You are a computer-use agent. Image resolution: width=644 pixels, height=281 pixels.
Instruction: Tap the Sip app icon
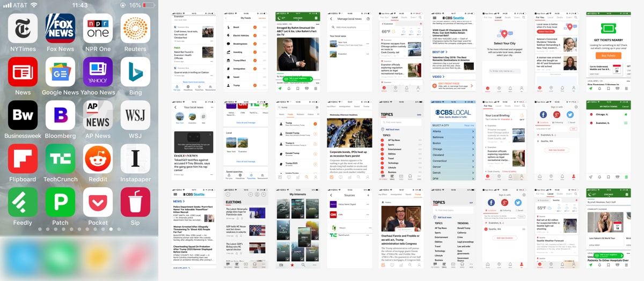pyautogui.click(x=135, y=202)
